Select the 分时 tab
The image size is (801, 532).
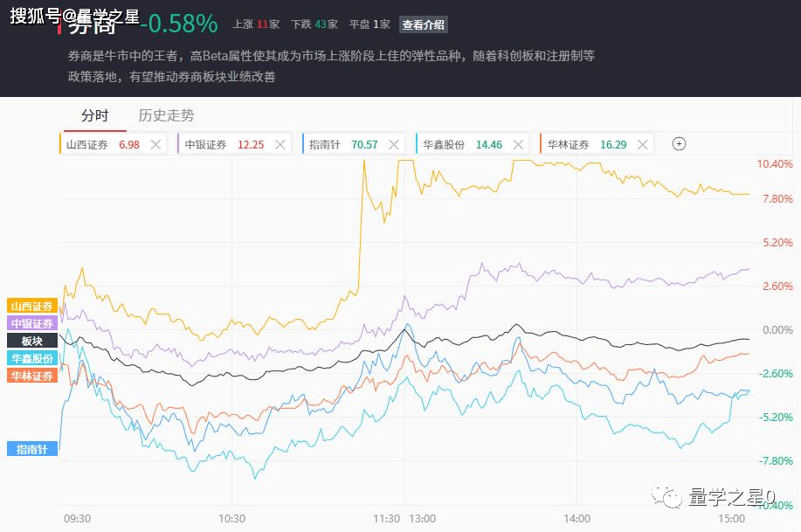[94, 115]
